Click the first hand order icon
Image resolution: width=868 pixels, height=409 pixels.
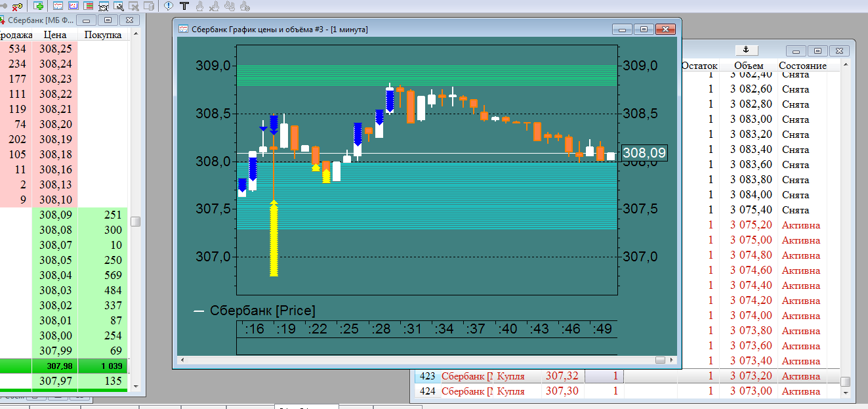pos(199,6)
